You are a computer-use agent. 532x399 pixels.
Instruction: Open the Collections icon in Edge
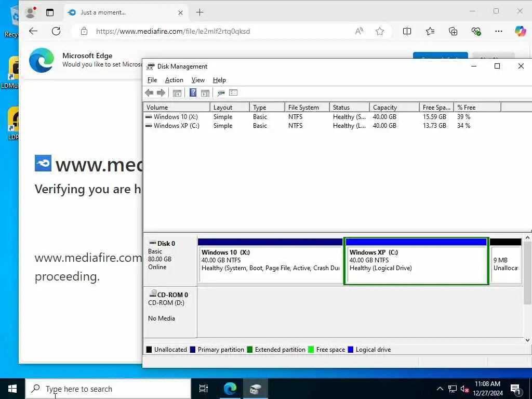pos(453,31)
